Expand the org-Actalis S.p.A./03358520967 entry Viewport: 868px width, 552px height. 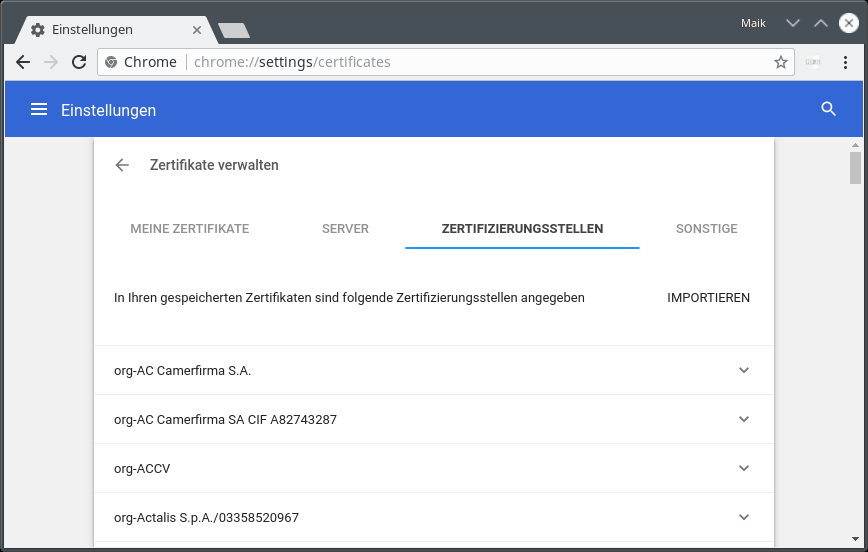point(743,517)
